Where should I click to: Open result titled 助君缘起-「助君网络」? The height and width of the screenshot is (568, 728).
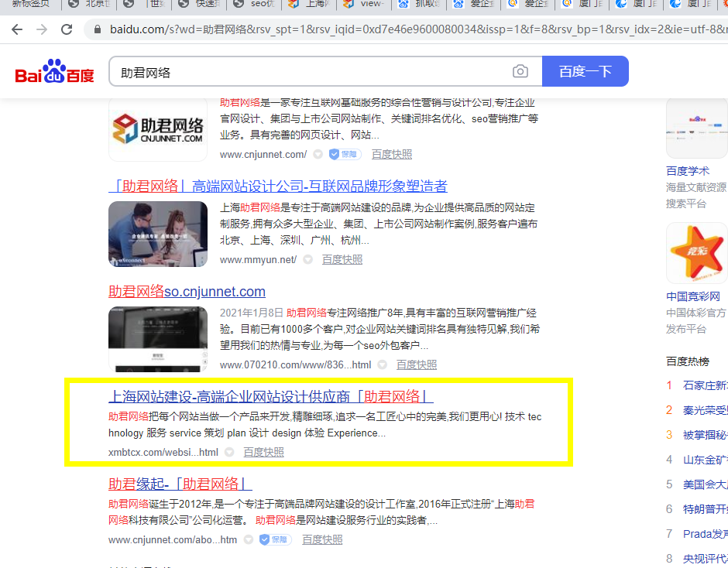[x=180, y=484]
